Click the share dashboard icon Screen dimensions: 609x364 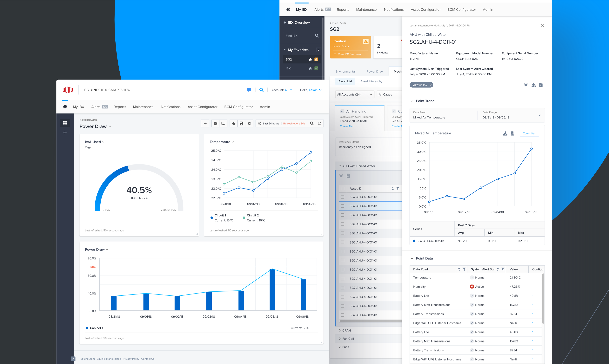(x=216, y=123)
